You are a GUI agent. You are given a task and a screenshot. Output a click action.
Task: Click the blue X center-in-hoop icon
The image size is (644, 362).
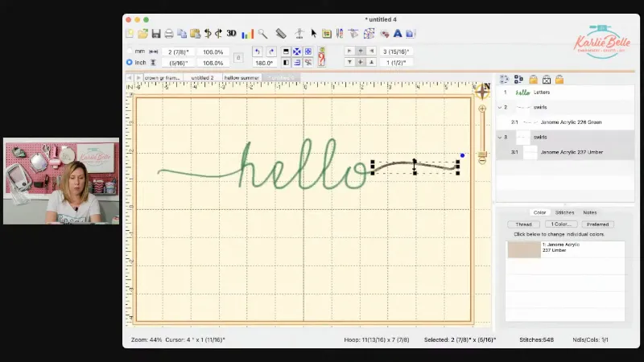pos(296,51)
